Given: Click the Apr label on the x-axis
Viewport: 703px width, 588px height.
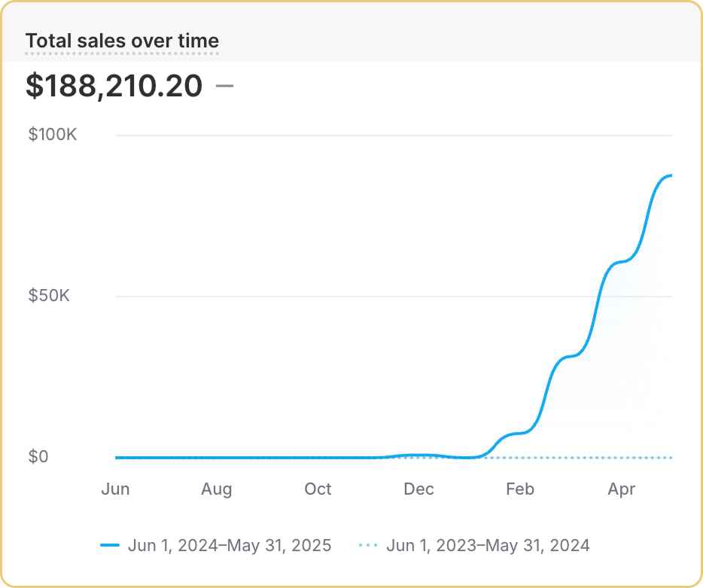Looking at the screenshot, I should tap(621, 489).
